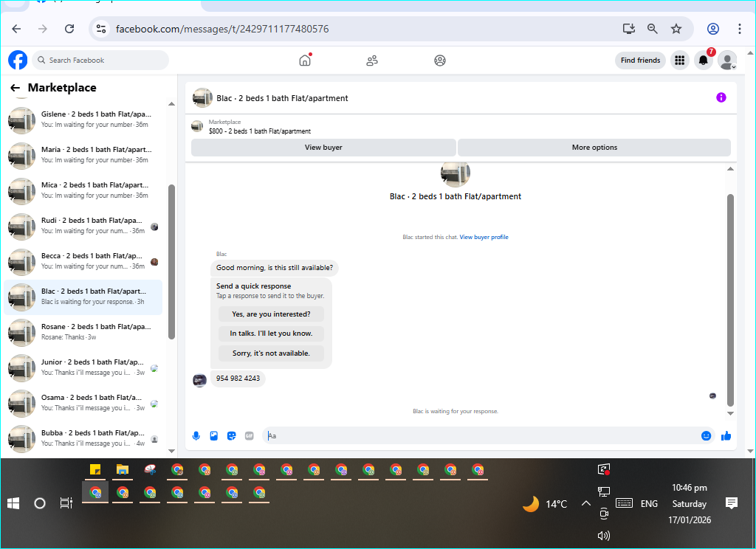Click the More options button
This screenshot has width=756, height=549.
coord(594,148)
